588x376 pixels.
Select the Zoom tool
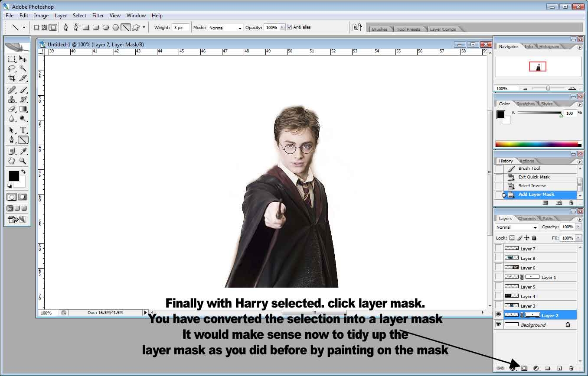(x=23, y=161)
